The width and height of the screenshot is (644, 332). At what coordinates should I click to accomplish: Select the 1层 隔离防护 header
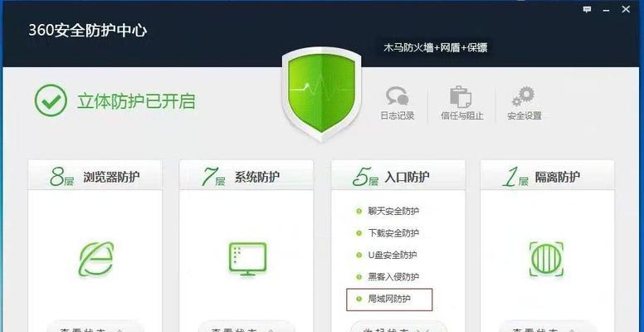click(x=548, y=175)
